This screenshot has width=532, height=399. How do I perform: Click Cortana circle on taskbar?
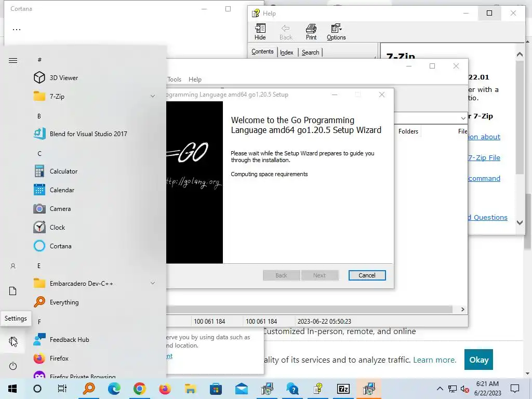pos(37,389)
